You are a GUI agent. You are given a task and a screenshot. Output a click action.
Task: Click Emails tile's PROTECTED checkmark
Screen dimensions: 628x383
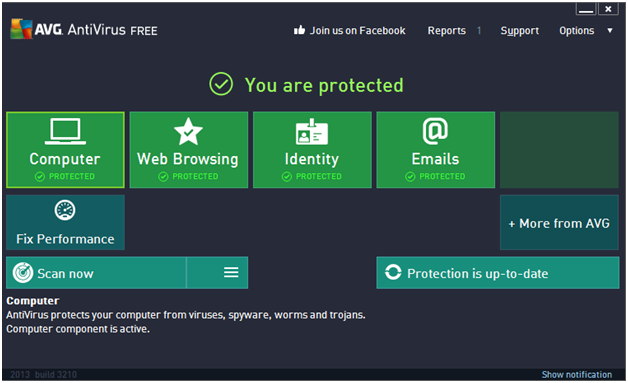410,177
